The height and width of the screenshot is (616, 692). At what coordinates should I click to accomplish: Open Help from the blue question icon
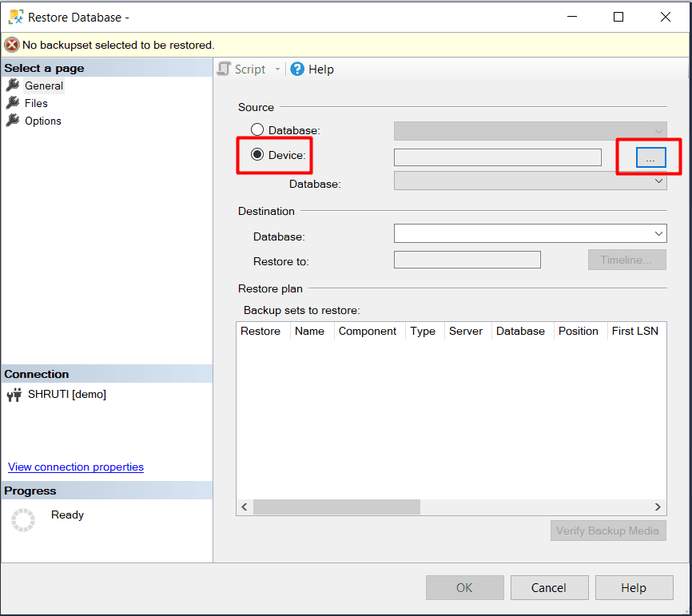click(x=297, y=70)
